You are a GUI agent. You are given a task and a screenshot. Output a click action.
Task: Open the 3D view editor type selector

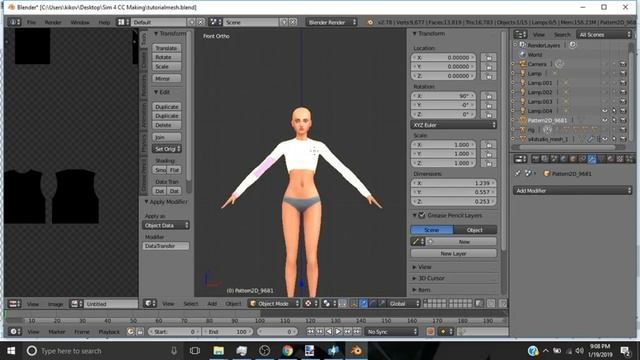pos(150,304)
